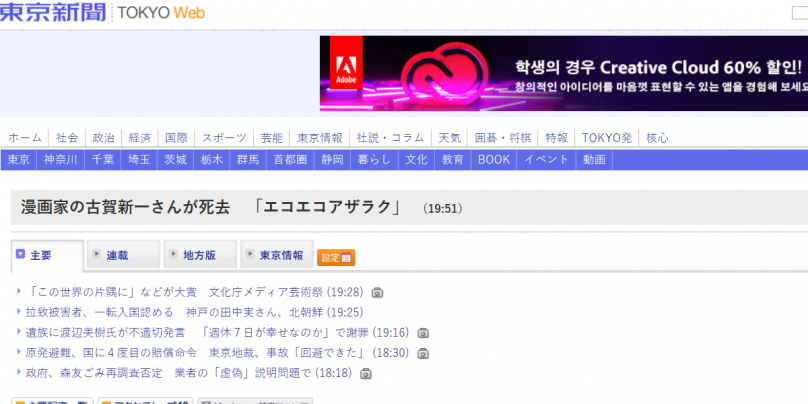Go to 動画 video section

click(x=594, y=159)
